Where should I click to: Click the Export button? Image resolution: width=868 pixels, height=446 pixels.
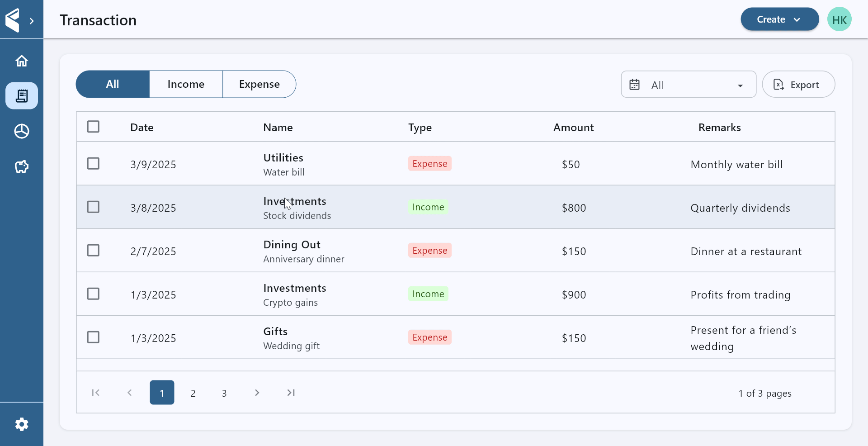798,85
